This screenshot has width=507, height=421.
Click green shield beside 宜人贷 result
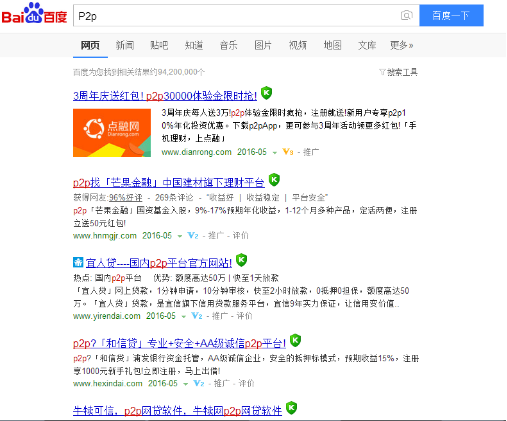pos(241,260)
